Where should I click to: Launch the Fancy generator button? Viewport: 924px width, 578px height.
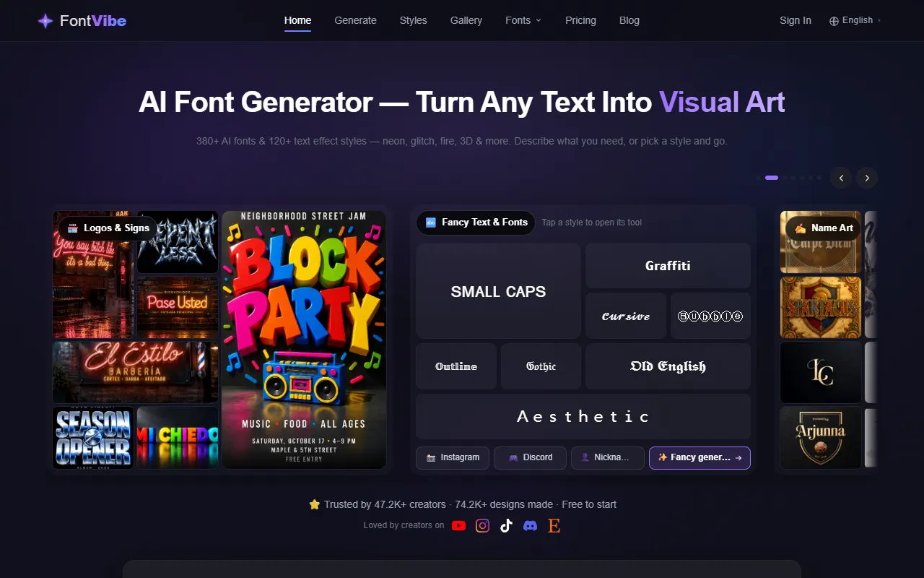coord(700,458)
